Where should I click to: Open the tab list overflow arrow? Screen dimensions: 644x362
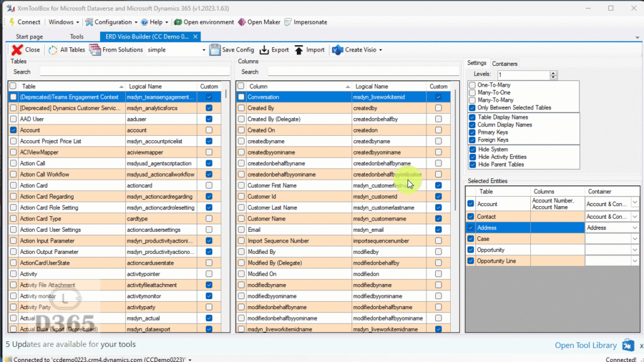pyautogui.click(x=637, y=37)
